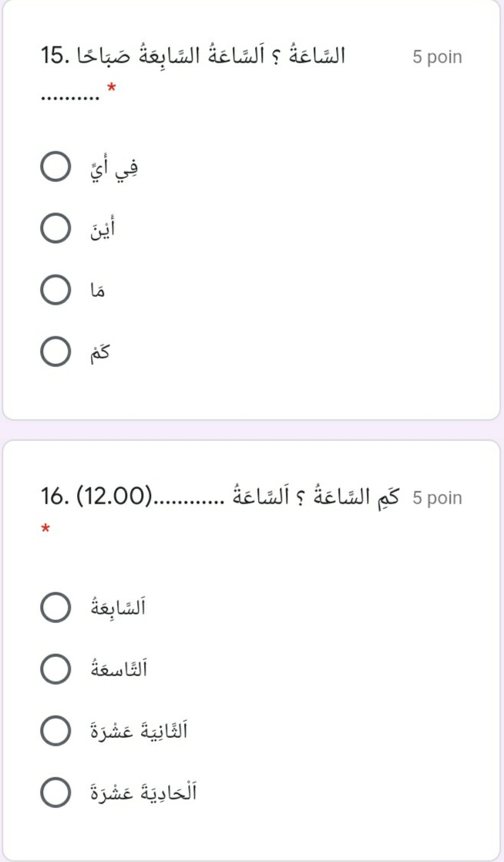
Task: Click the 5 poin label of question 15
Action: [437, 58]
